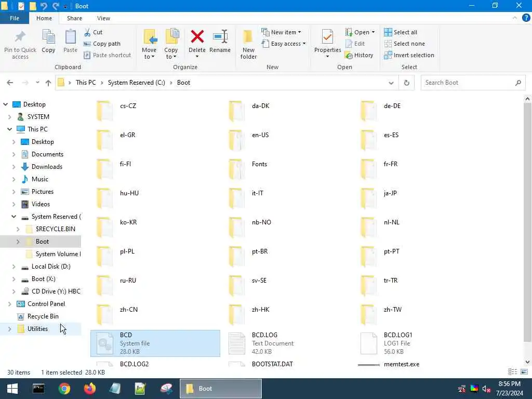
Task: Open the Move to folder menu
Action: tap(149, 44)
